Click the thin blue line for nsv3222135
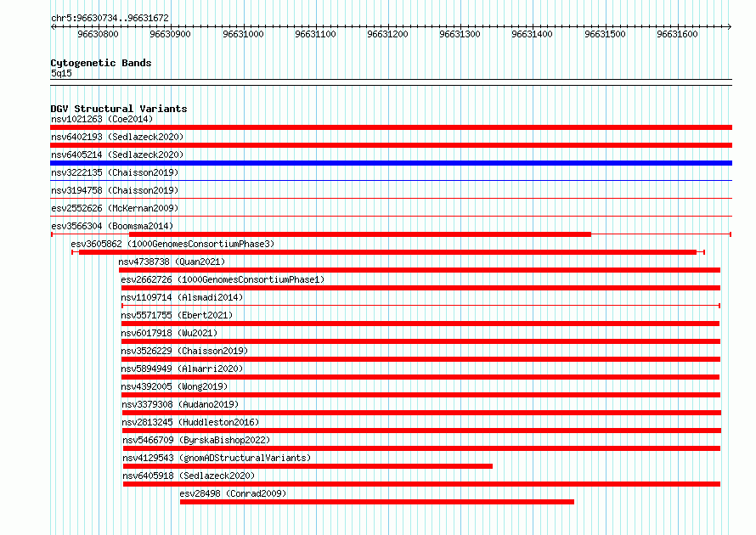 391,181
